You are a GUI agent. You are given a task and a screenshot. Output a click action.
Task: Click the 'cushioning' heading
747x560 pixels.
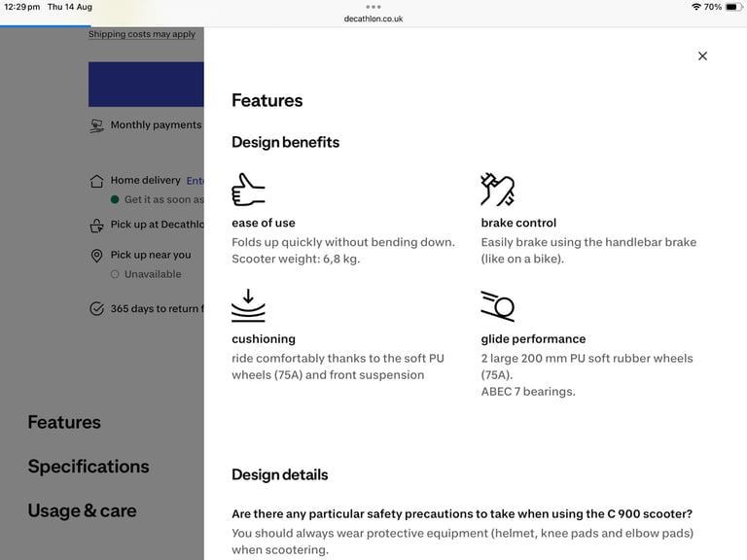click(264, 339)
